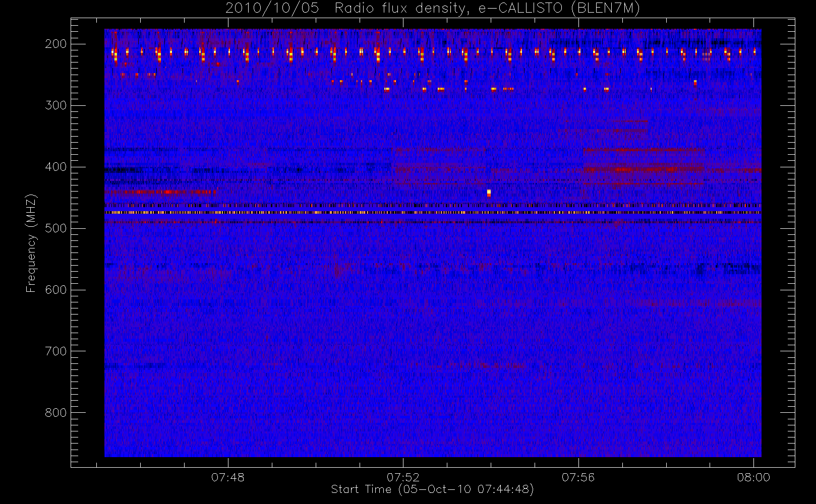816x504 pixels.
Task: Click the bright horizontal interference line near 475 MHz
Action: (x=433, y=213)
